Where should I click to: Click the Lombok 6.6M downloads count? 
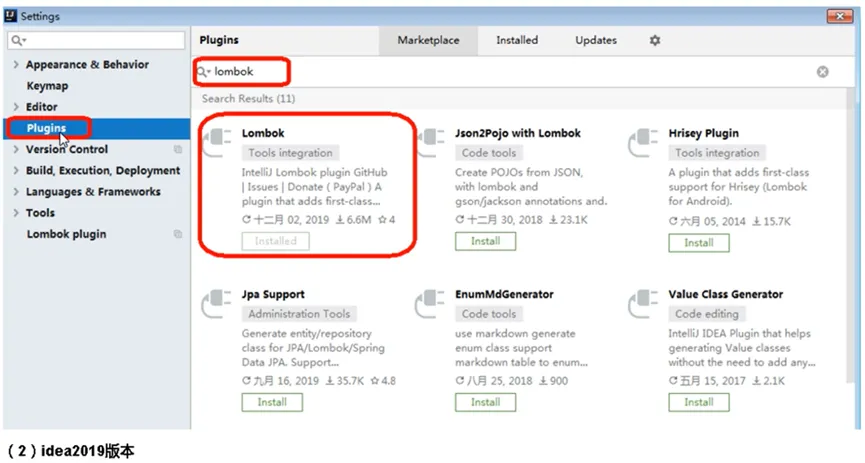point(354,220)
